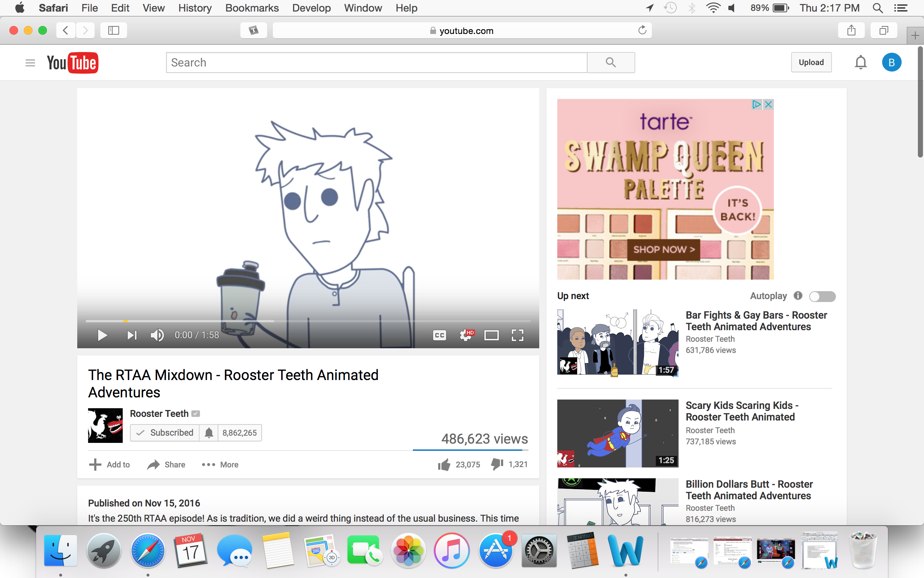
Task: Open the Edit menu
Action: coord(120,8)
